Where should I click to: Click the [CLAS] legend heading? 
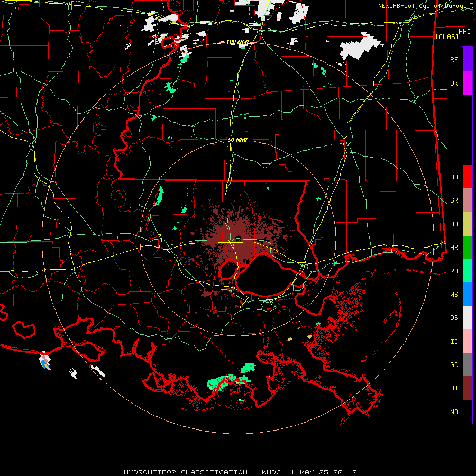click(447, 36)
